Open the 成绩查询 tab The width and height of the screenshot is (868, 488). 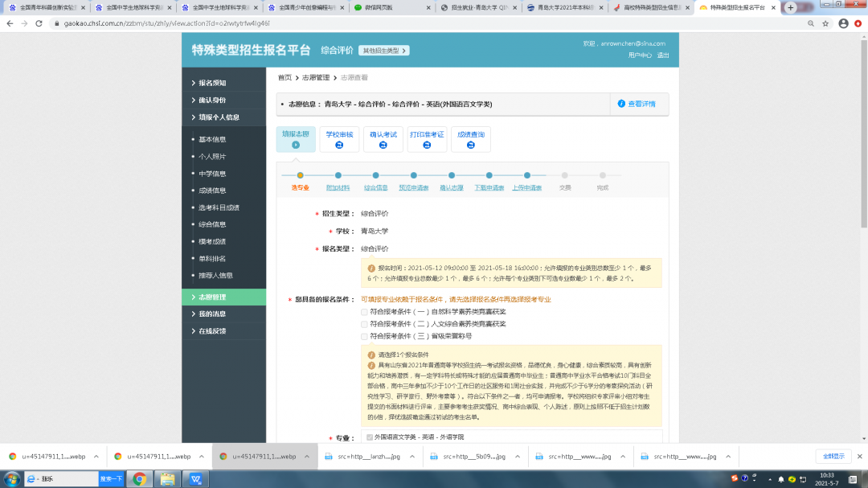point(471,139)
